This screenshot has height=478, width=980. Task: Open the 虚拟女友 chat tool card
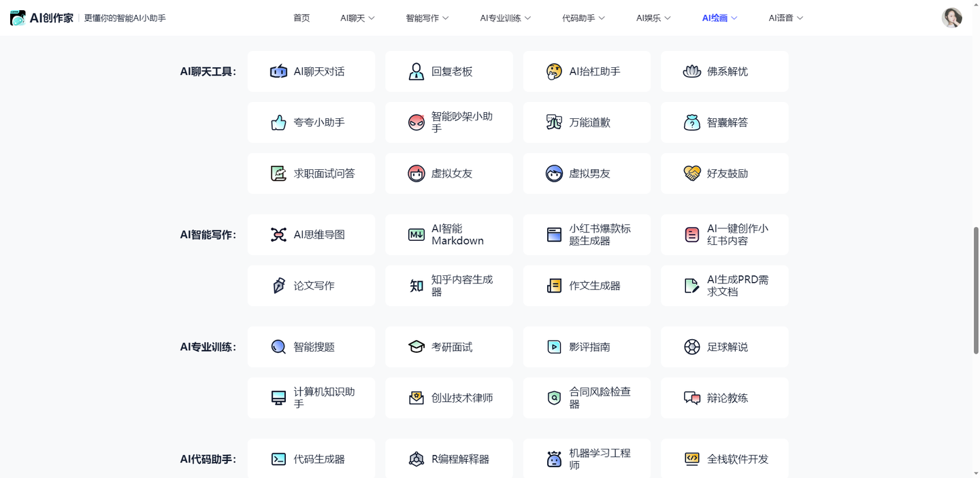pyautogui.click(x=448, y=173)
